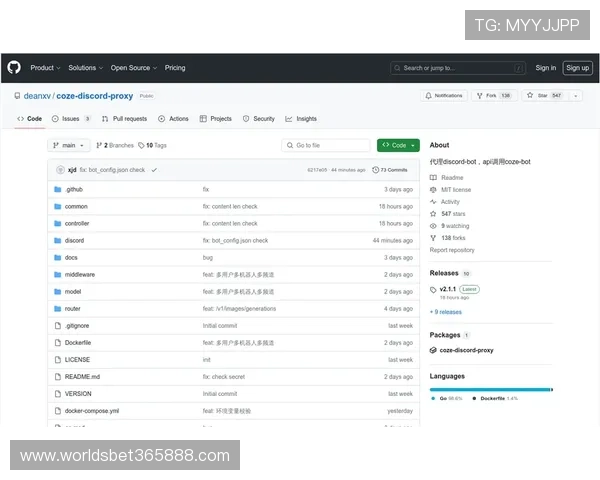
Task: Select the Code tab
Action: pos(29,119)
